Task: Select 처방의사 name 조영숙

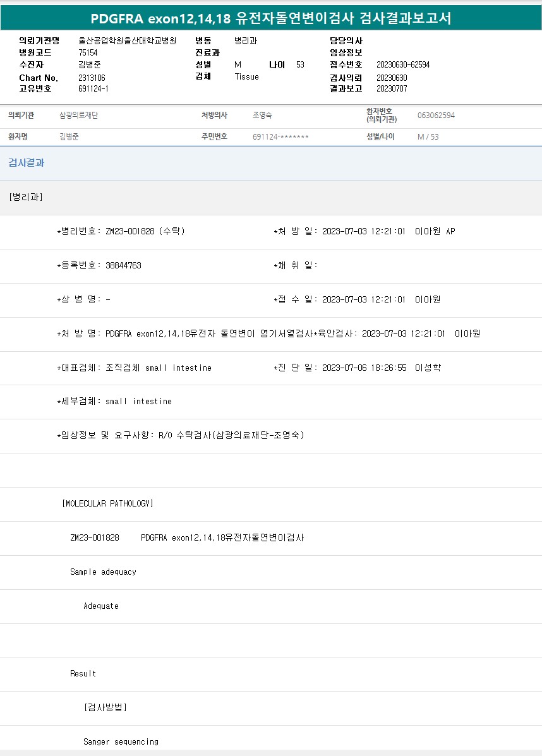Action: tap(262, 116)
